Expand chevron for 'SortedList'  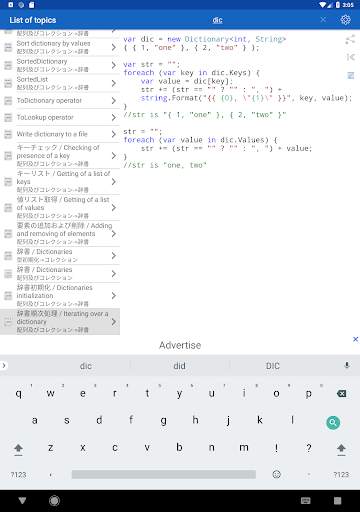[114, 83]
